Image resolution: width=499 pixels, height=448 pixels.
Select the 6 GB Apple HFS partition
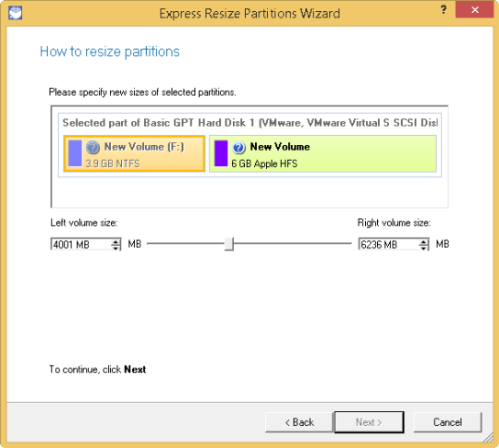[323, 153]
